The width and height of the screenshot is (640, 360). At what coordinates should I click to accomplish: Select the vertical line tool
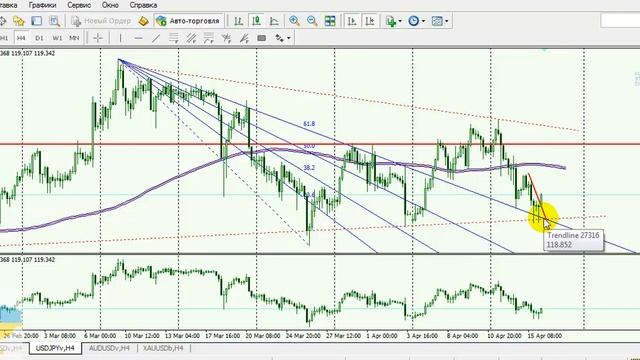120,38
